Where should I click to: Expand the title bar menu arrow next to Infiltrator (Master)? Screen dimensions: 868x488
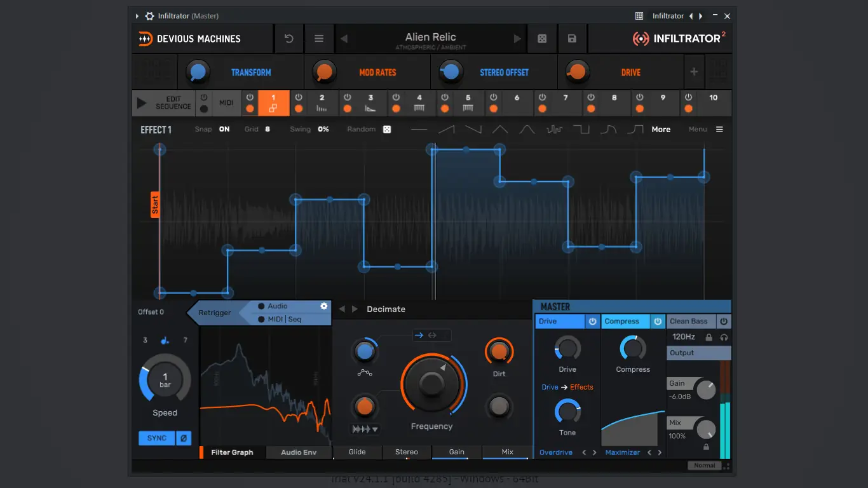click(137, 16)
